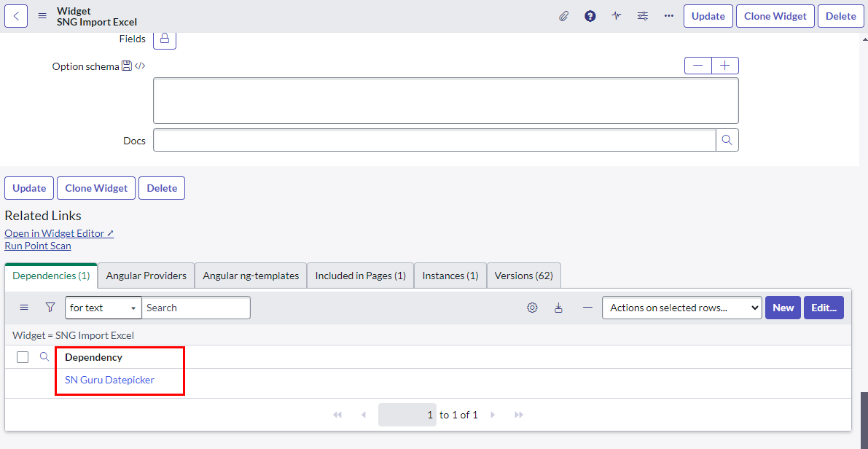Image resolution: width=868 pixels, height=449 pixels.
Task: Expand 'Actions on selected rows' dropdown
Action: pyautogui.click(x=681, y=308)
